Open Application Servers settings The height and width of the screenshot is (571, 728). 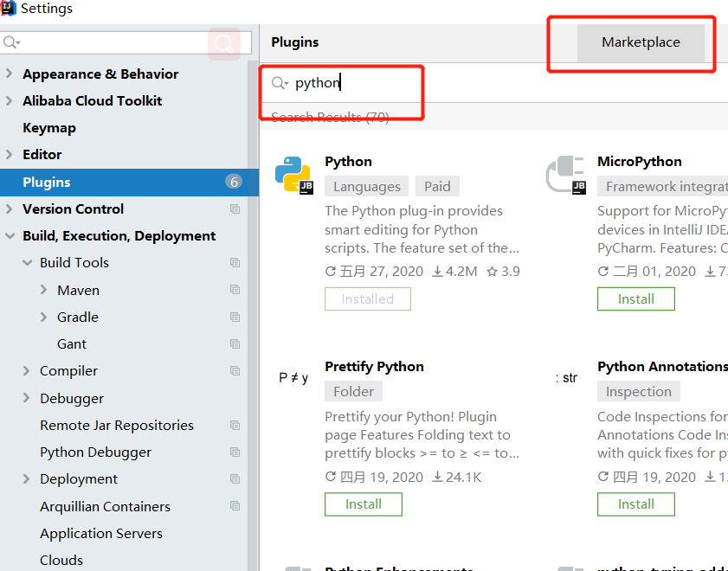pos(101,534)
